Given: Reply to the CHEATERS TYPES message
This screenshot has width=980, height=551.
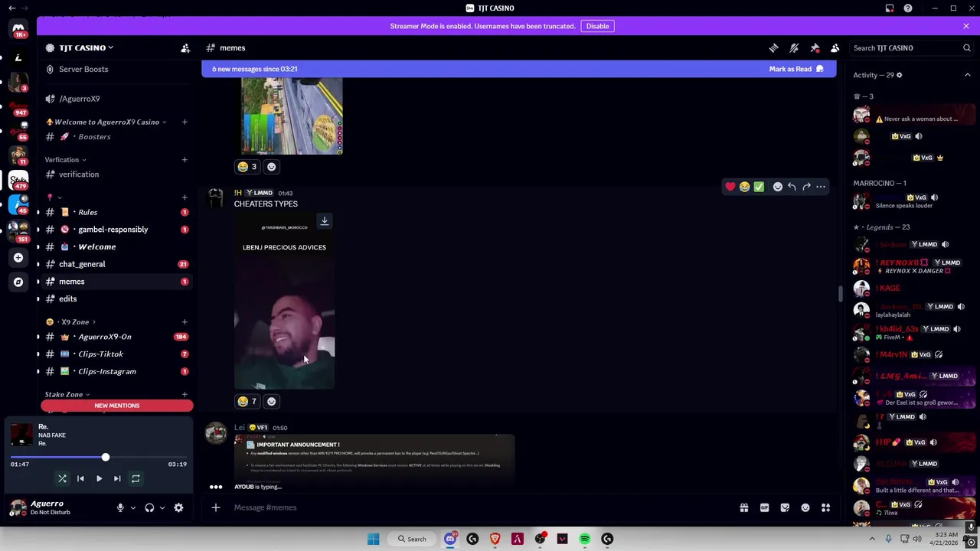Looking at the screenshot, I should pyautogui.click(x=792, y=187).
